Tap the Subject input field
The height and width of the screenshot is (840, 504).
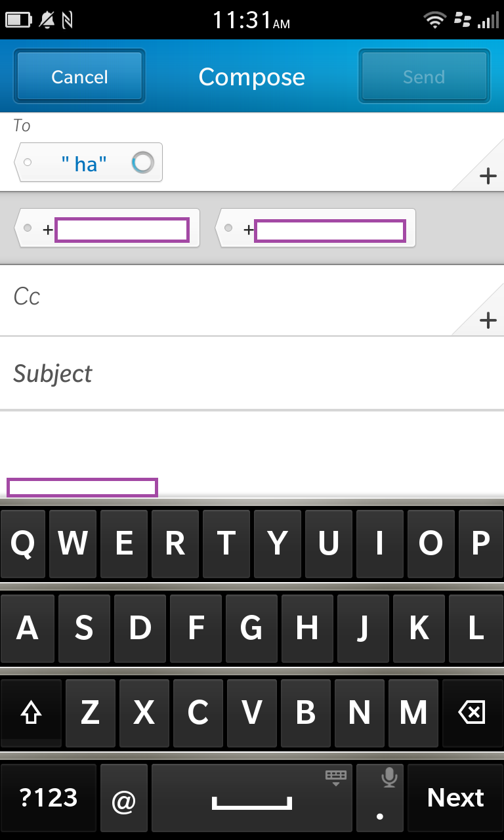[252, 373]
